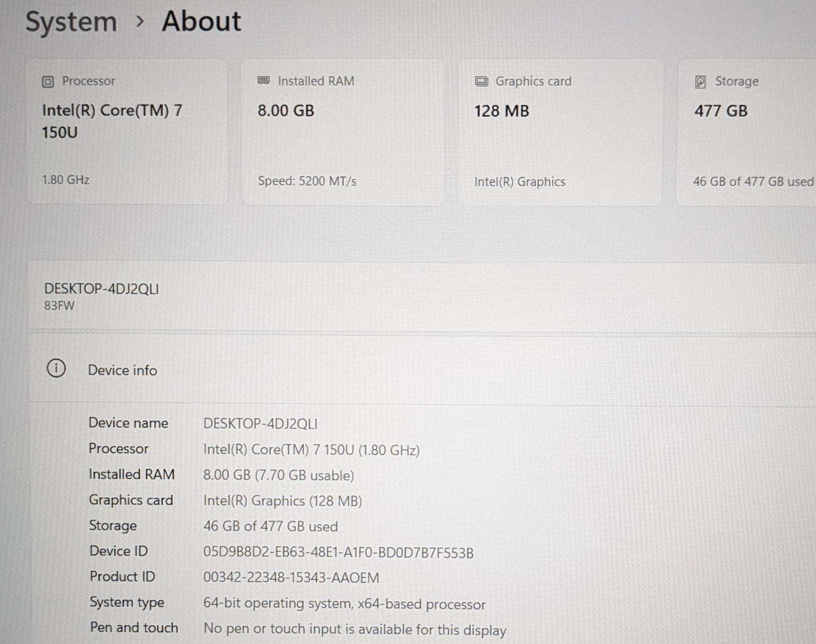Click the Storage drive icon
Image resolution: width=816 pixels, height=644 pixels.
[700, 82]
